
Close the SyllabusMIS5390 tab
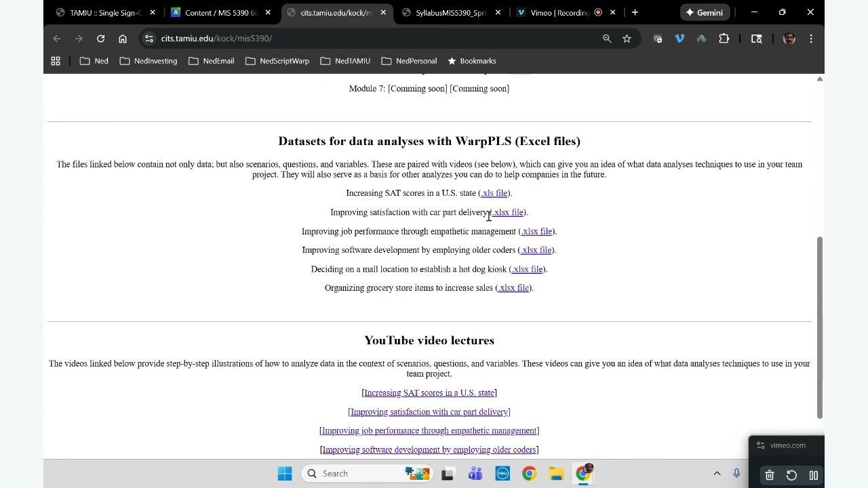point(498,12)
